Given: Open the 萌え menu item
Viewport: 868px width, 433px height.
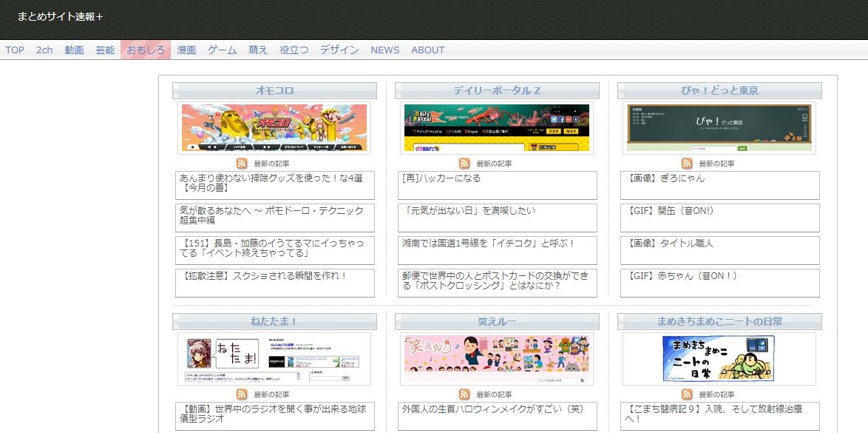Looking at the screenshot, I should tap(259, 50).
